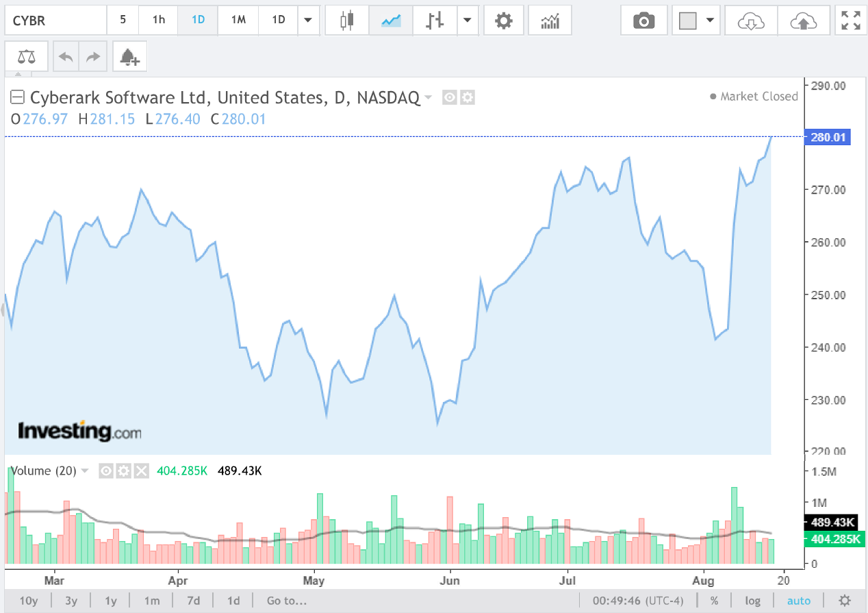Viewport: 868px width, 613px height.
Task: Load chart layout cloud download icon
Action: click(751, 21)
